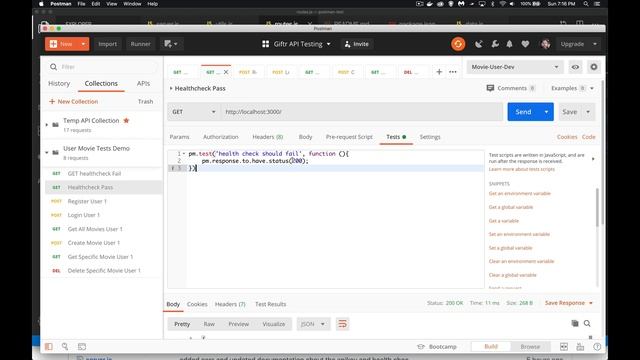Open Find and Replace in status bar
Image resolution: width=640 pixels, height=360 pixels.
pyautogui.click(x=65, y=347)
